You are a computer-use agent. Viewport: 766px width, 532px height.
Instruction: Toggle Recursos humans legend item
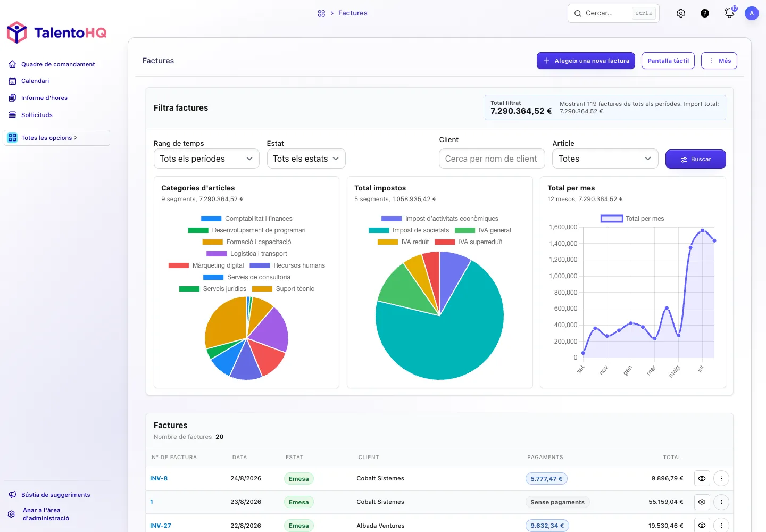tap(287, 265)
